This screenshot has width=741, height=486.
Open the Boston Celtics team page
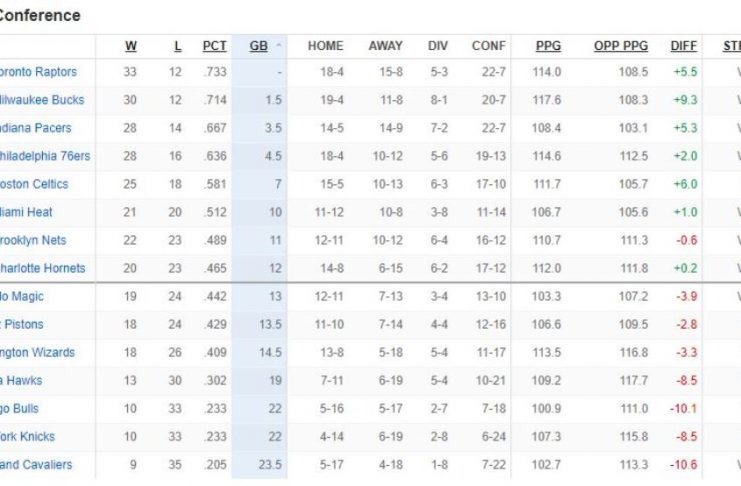coord(34,184)
